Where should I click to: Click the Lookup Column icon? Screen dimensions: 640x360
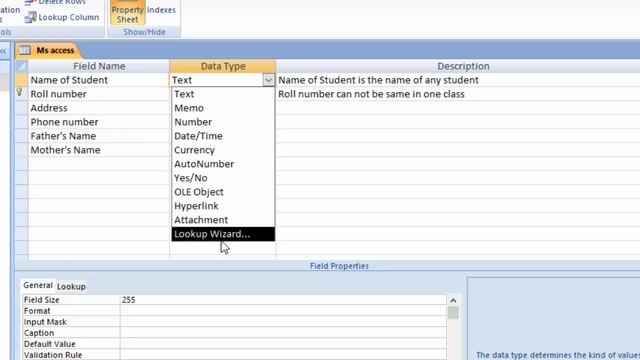31,17
